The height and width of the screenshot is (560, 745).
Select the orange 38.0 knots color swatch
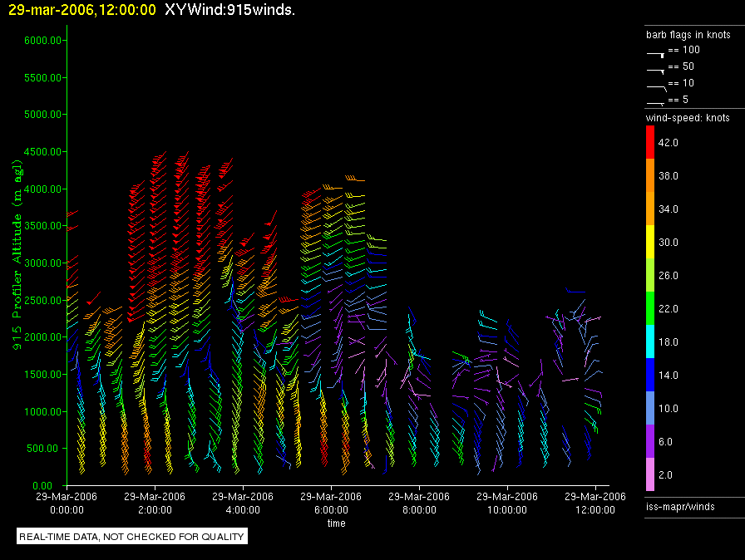coord(650,175)
